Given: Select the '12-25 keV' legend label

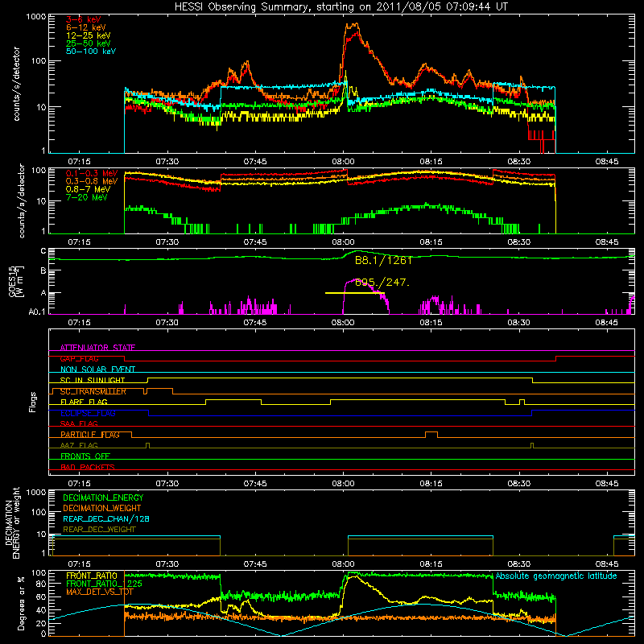Looking at the screenshot, I should coord(89,35).
